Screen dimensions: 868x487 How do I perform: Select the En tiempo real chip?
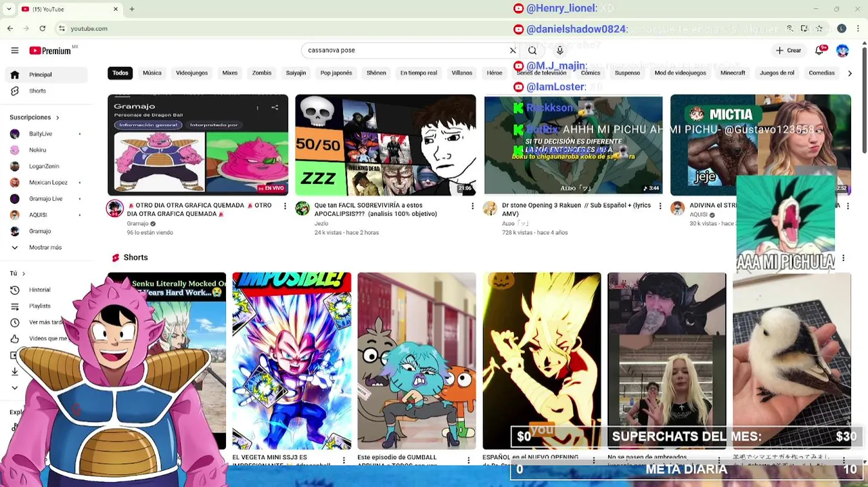pyautogui.click(x=418, y=72)
